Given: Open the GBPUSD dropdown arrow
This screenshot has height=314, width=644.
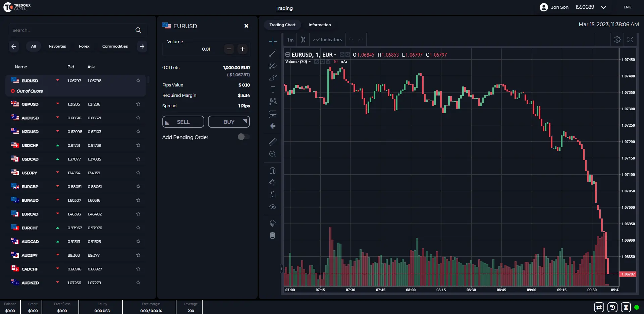Looking at the screenshot, I should tap(57, 104).
